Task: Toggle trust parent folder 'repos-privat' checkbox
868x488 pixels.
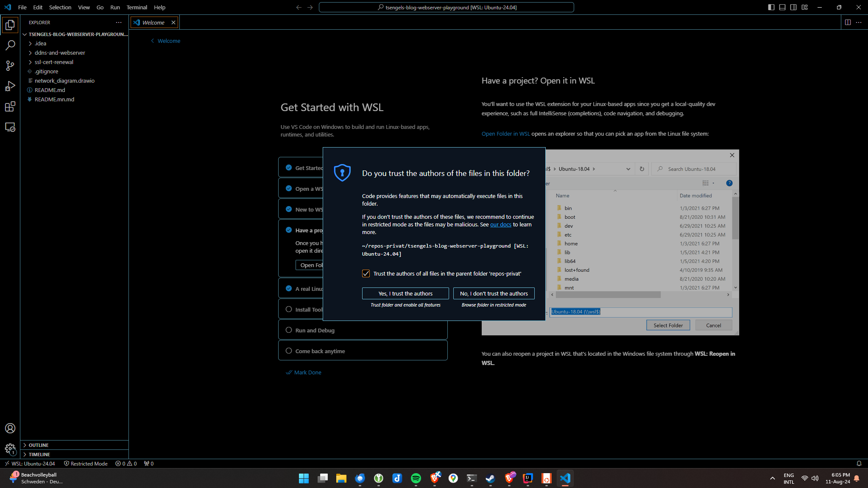Action: click(366, 273)
